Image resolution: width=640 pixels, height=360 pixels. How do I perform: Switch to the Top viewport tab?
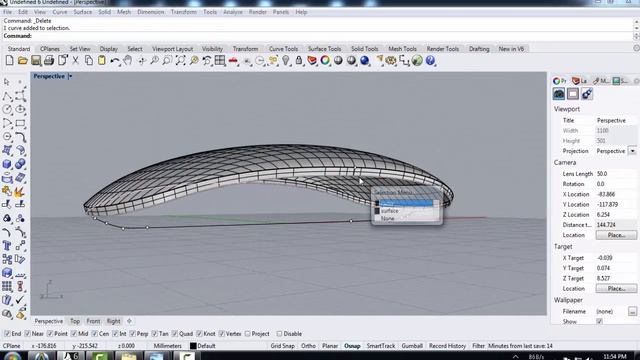point(75,321)
